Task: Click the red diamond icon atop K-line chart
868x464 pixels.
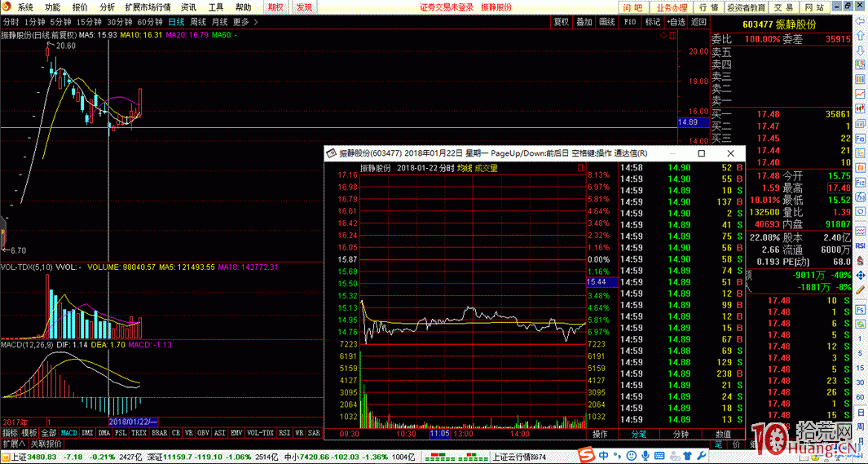Action: pyautogui.click(x=663, y=35)
